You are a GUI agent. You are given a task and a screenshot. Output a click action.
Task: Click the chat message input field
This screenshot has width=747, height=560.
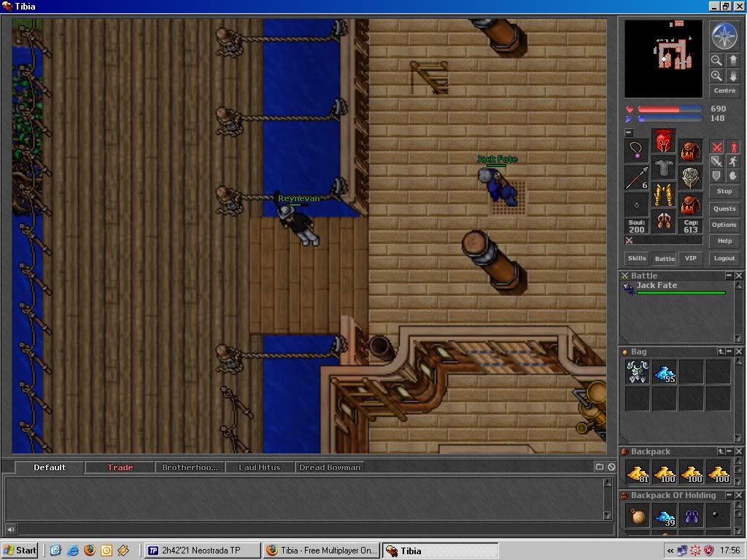(x=315, y=529)
